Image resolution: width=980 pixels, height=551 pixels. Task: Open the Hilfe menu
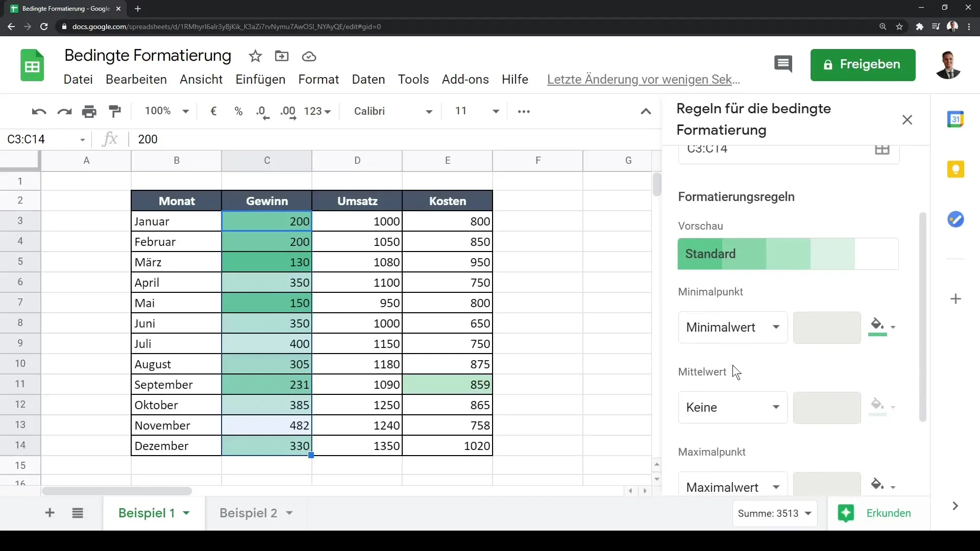click(514, 80)
